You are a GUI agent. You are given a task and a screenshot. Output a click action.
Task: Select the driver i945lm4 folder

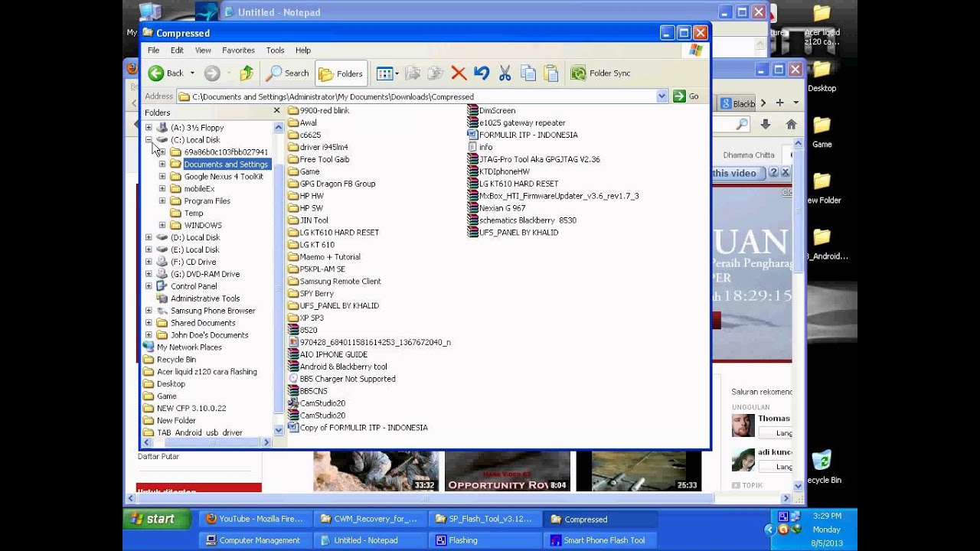(318, 148)
